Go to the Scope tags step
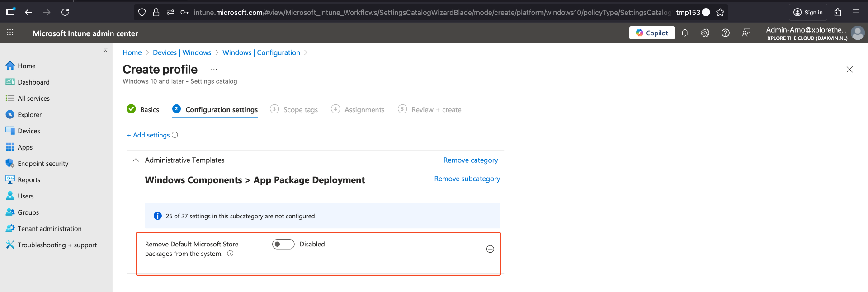 click(x=294, y=109)
